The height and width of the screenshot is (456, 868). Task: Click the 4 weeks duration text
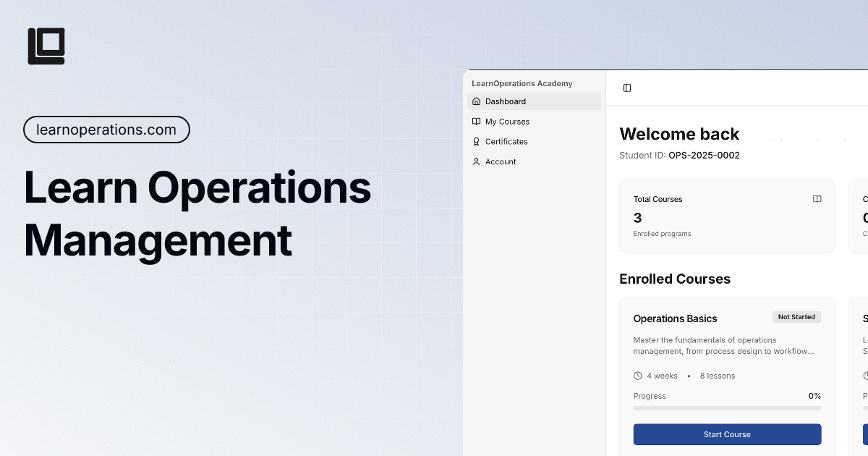tap(662, 376)
